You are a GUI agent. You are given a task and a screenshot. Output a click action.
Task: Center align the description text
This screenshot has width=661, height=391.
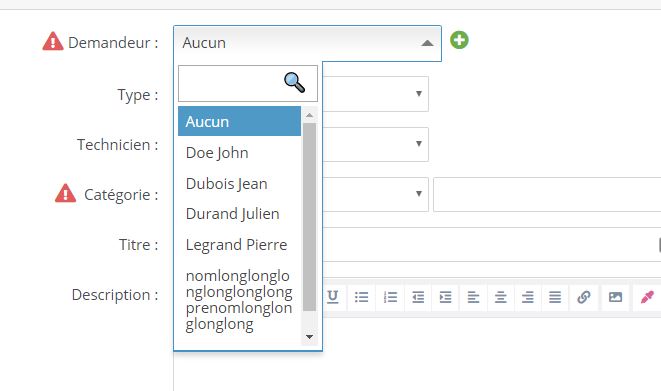point(500,297)
